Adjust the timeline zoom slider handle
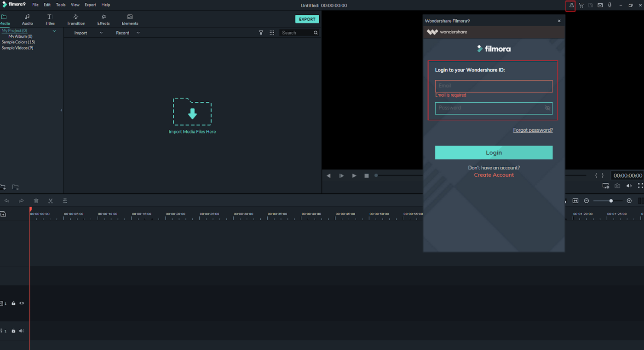Screen dimensions: 644x350 [611, 201]
